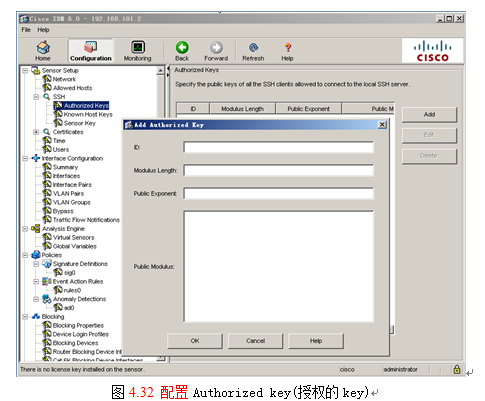Close the Add Authorized Key dialog

click(382, 125)
